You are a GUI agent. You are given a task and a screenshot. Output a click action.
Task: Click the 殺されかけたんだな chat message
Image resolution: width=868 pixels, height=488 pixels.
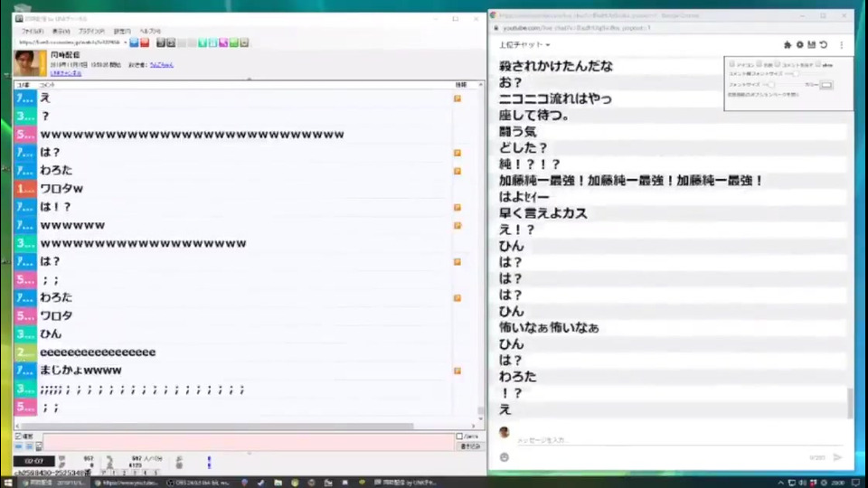click(556, 66)
